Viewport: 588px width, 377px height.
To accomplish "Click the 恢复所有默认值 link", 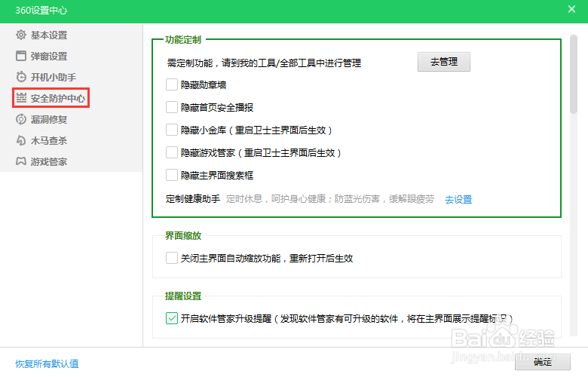I will click(x=47, y=363).
